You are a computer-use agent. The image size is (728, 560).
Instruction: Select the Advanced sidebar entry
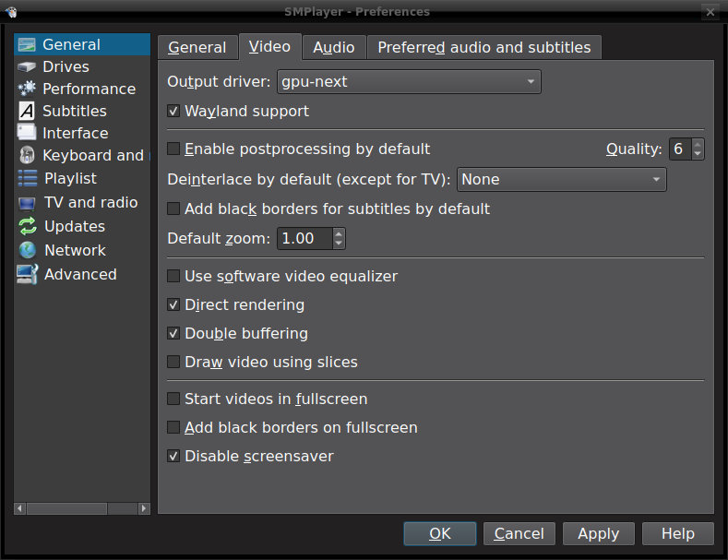coord(82,274)
